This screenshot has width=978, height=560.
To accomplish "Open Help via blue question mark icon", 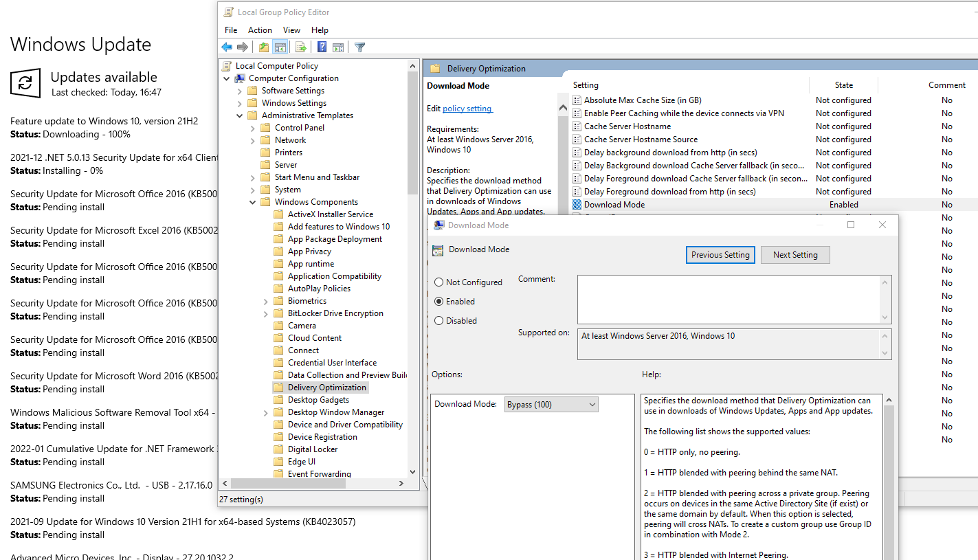I will [x=322, y=47].
